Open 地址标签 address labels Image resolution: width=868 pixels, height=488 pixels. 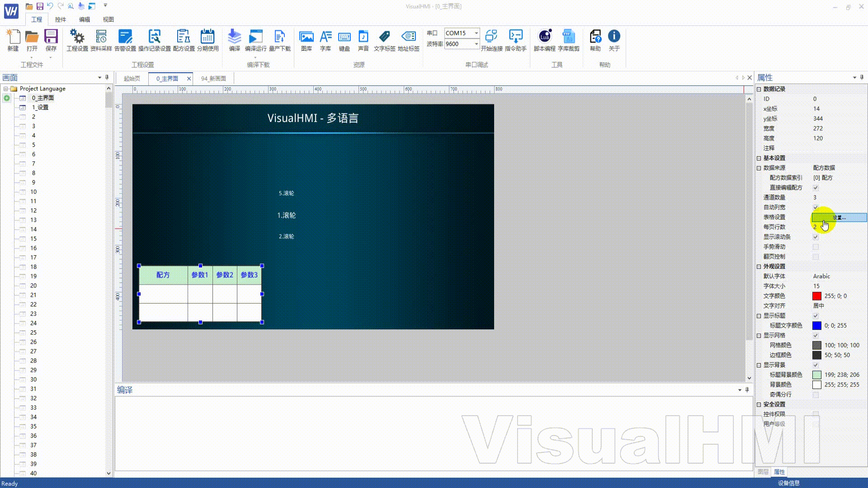(409, 40)
